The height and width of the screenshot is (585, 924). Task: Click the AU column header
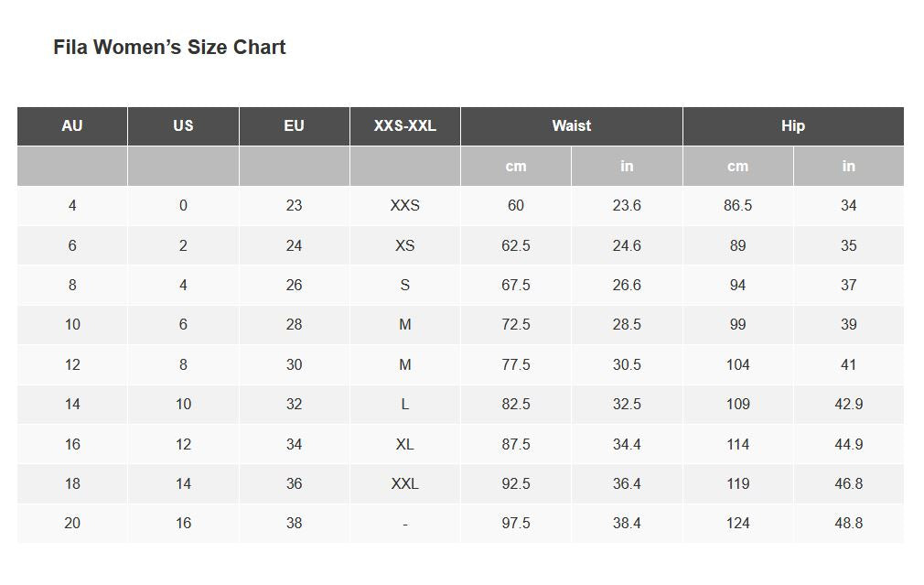pyautogui.click(x=72, y=126)
